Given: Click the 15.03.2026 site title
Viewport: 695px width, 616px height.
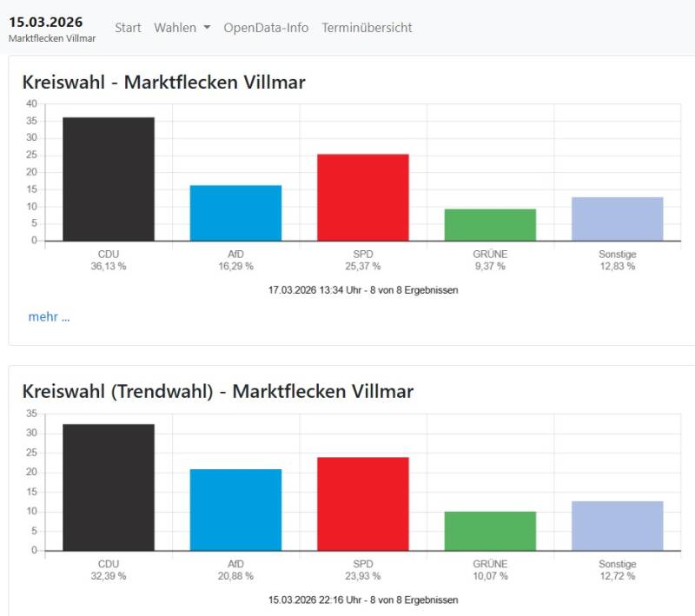Looking at the screenshot, I should click(46, 22).
